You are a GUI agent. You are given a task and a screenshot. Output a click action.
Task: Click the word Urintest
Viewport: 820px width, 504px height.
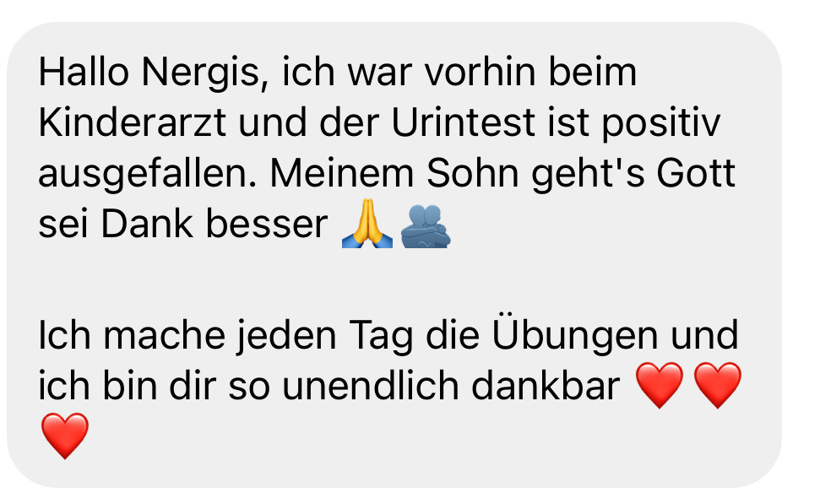(464, 122)
